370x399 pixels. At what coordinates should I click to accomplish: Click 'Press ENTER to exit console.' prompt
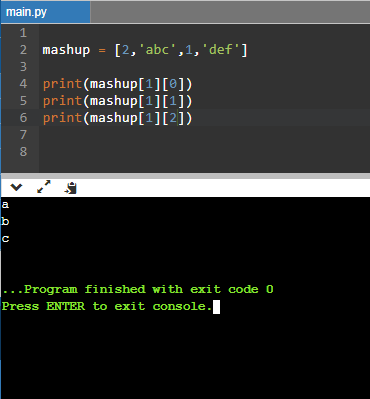click(107, 306)
